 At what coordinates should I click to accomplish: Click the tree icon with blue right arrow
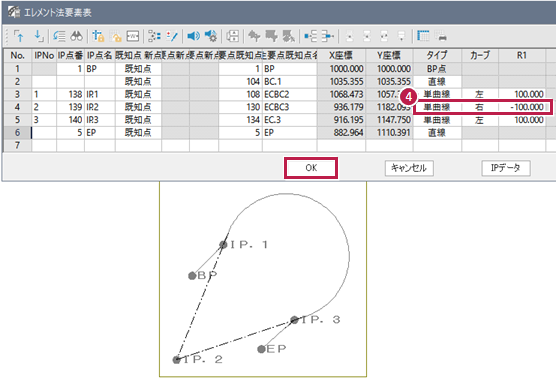[328, 36]
